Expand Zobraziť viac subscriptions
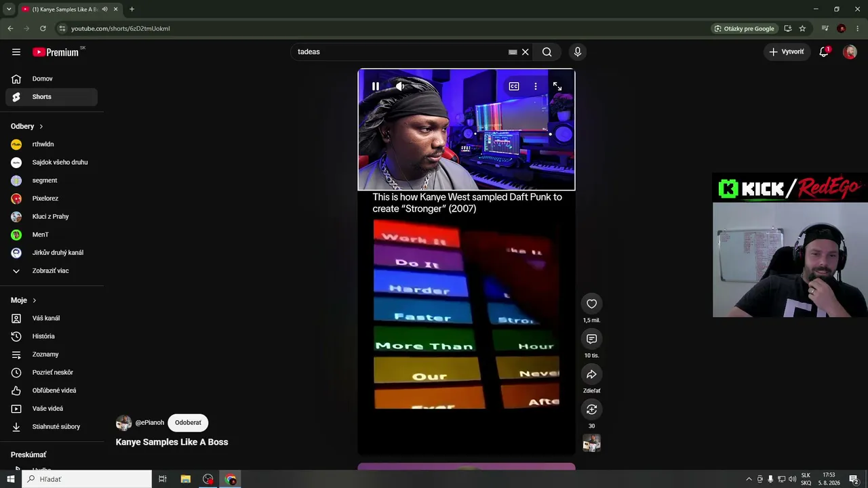Screen dimensions: 868x488 (x=52, y=271)
